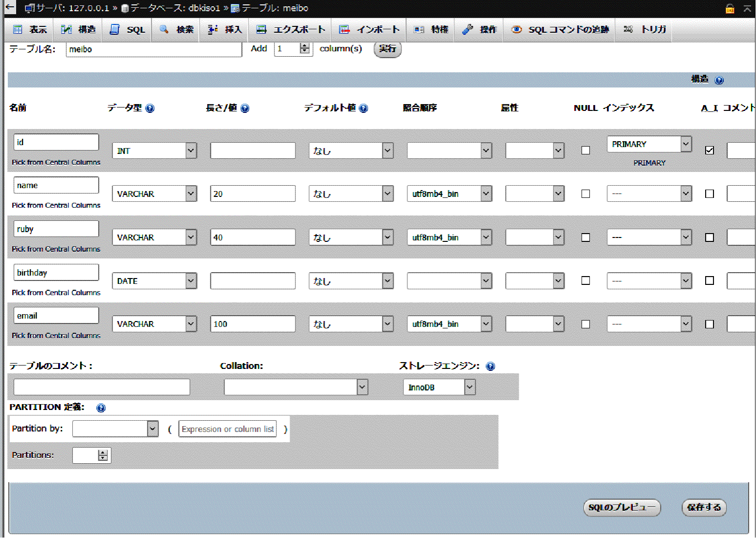This screenshot has height=538, width=756.
Task: Click the length field of ruby column
Action: point(252,237)
